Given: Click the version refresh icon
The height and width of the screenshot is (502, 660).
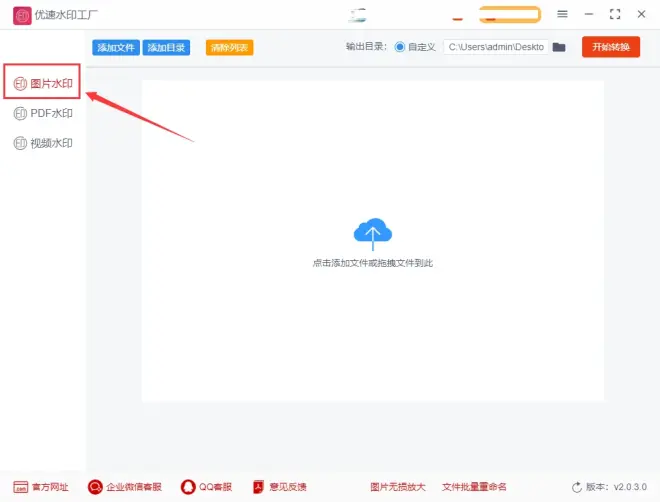Looking at the screenshot, I should point(577,487).
